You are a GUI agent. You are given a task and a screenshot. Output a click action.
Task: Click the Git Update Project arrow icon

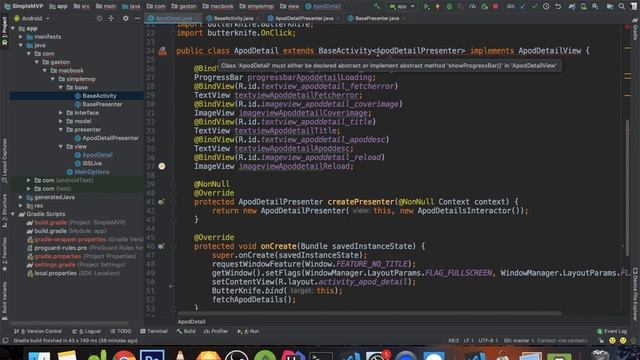523,6
